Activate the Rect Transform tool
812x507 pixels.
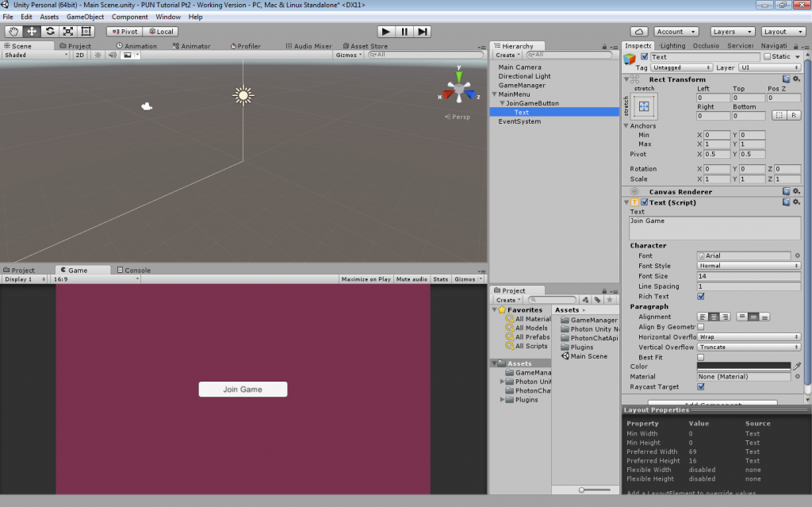point(85,31)
